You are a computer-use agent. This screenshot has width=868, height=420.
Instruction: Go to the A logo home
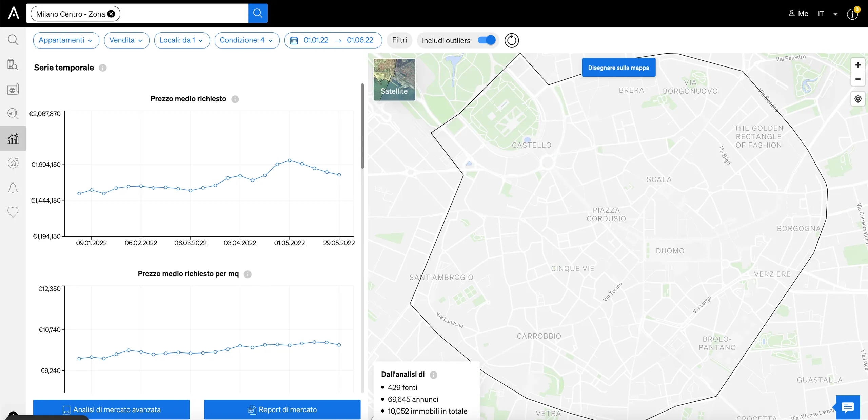(x=14, y=14)
